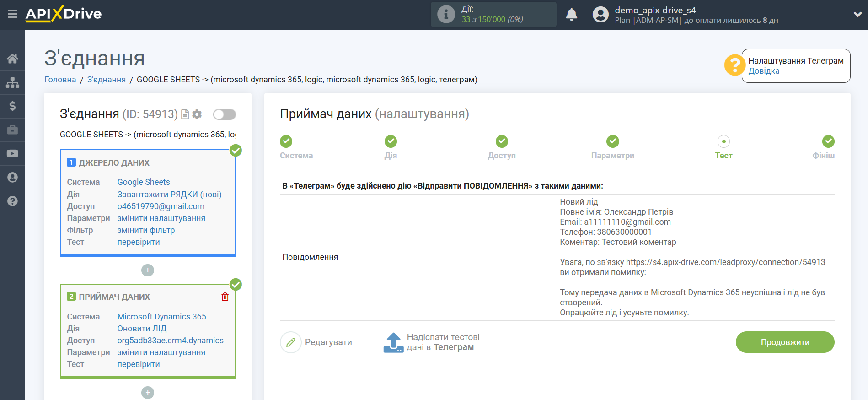Open connections sitemap icon in sidebar
The image size is (868, 400).
tap(12, 82)
